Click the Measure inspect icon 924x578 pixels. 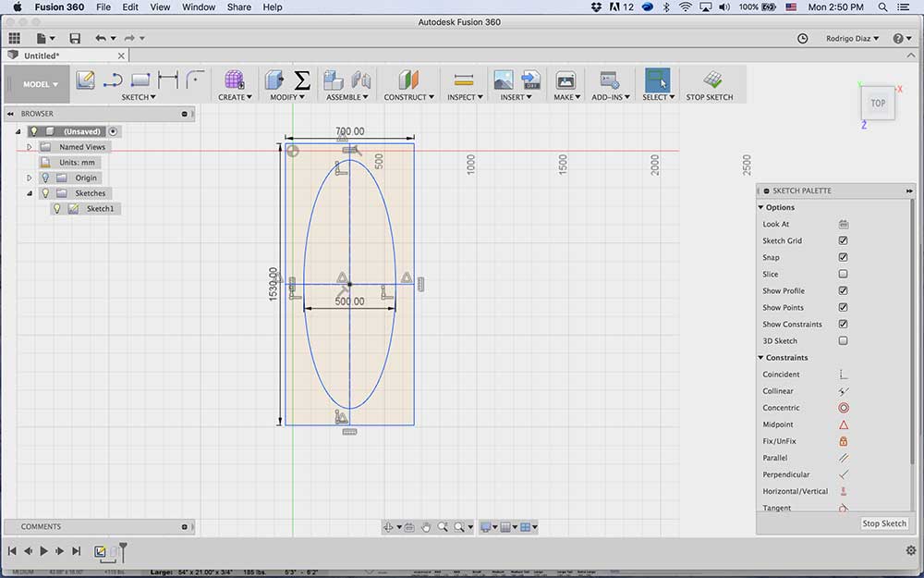(464, 80)
